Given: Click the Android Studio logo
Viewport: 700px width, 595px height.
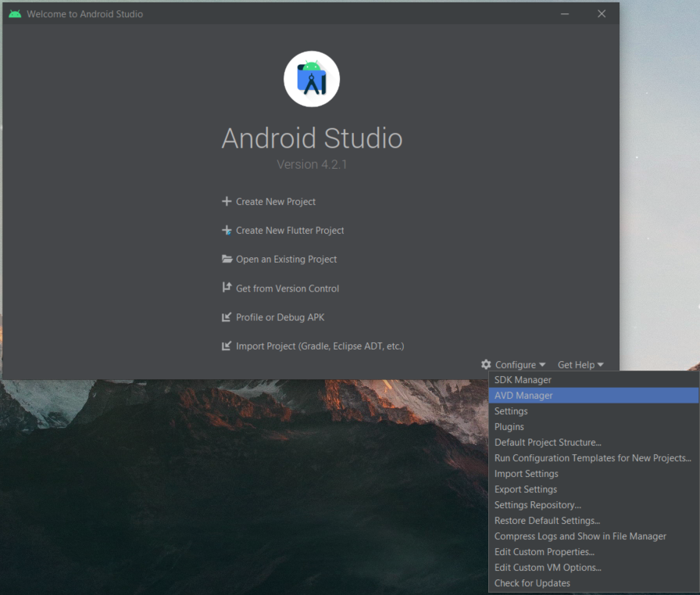Looking at the screenshot, I should [x=312, y=79].
